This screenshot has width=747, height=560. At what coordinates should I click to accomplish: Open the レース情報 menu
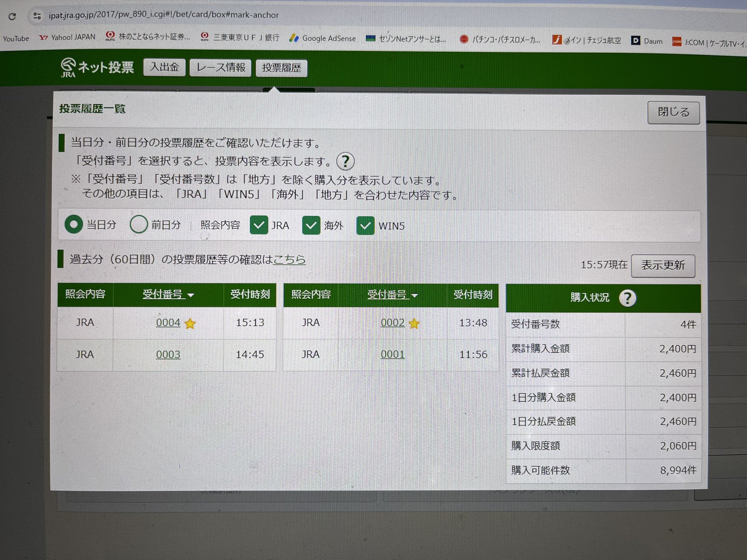coord(220,68)
